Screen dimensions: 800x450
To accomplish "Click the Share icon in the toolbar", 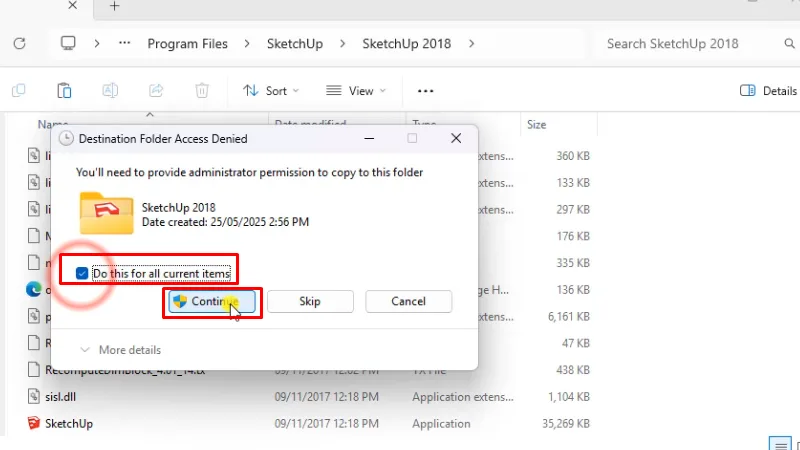I will [156, 91].
